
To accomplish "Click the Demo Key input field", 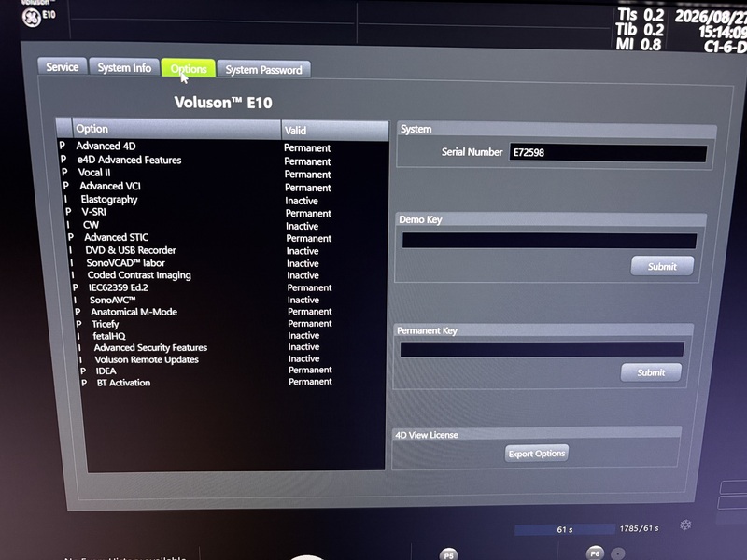I will click(549, 241).
